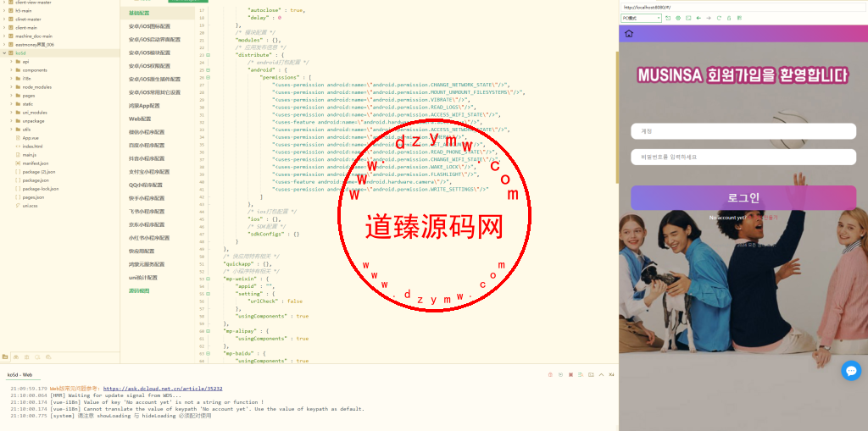Click the third icon in project panel bottom bar
The image size is (868, 431).
pyautogui.click(x=26, y=356)
